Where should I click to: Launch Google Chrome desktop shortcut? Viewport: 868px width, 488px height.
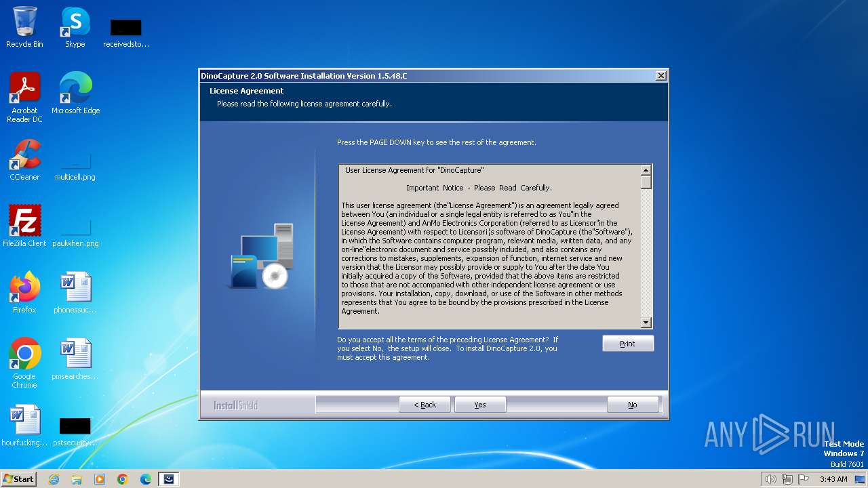point(24,363)
